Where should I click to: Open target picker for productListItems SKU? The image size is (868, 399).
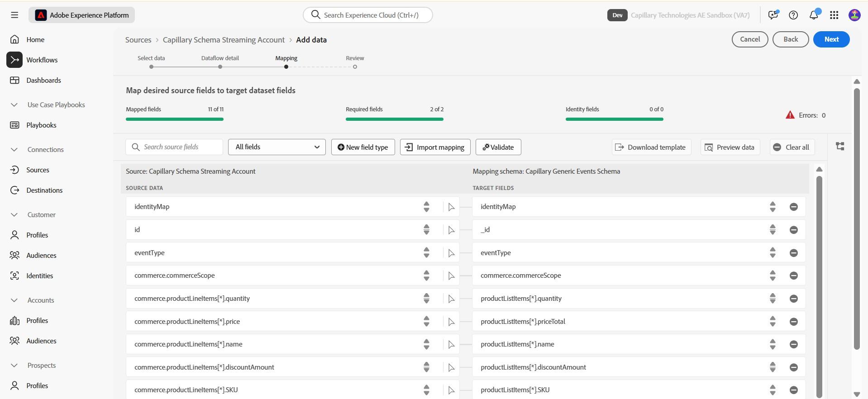tap(773, 390)
